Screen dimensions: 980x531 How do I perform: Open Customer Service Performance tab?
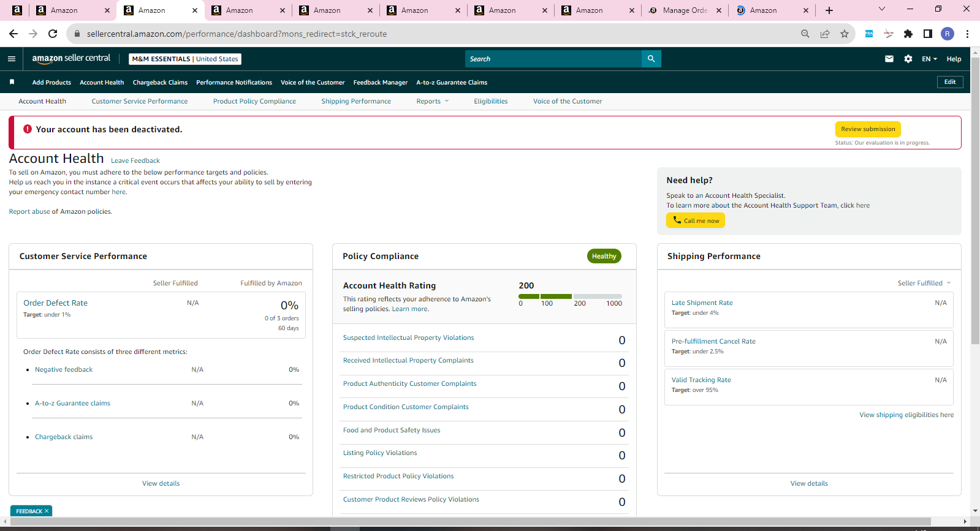click(140, 101)
